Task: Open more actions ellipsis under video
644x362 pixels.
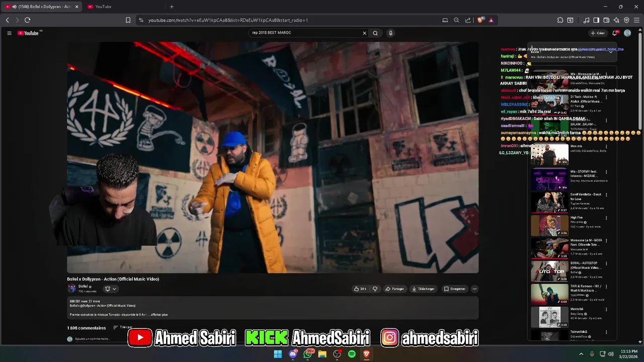Action: click(x=474, y=289)
